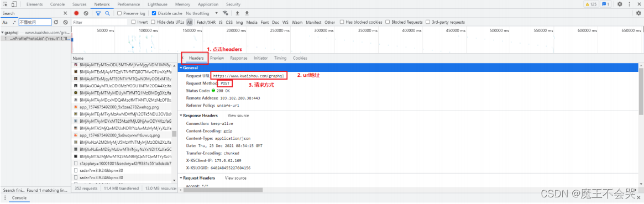Toggle the device toolbar icon
The width and height of the screenshot is (644, 204).
14,4
